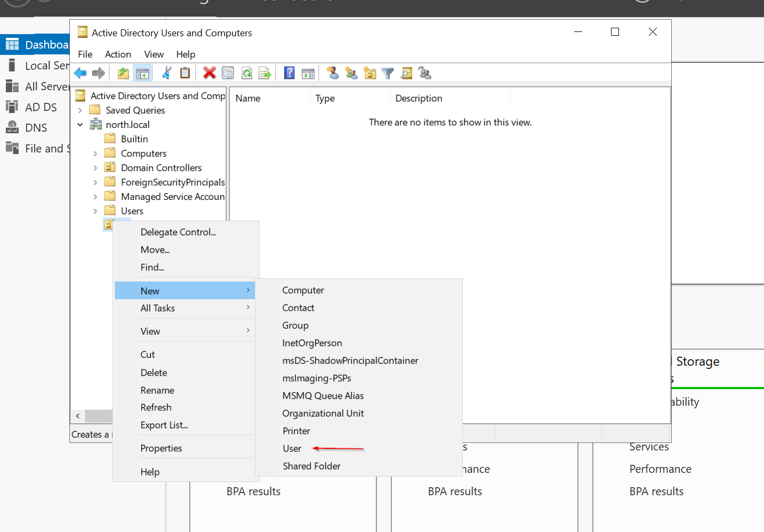764x532 pixels.
Task: Click the Create new organizational unit icon
Action: (x=370, y=73)
